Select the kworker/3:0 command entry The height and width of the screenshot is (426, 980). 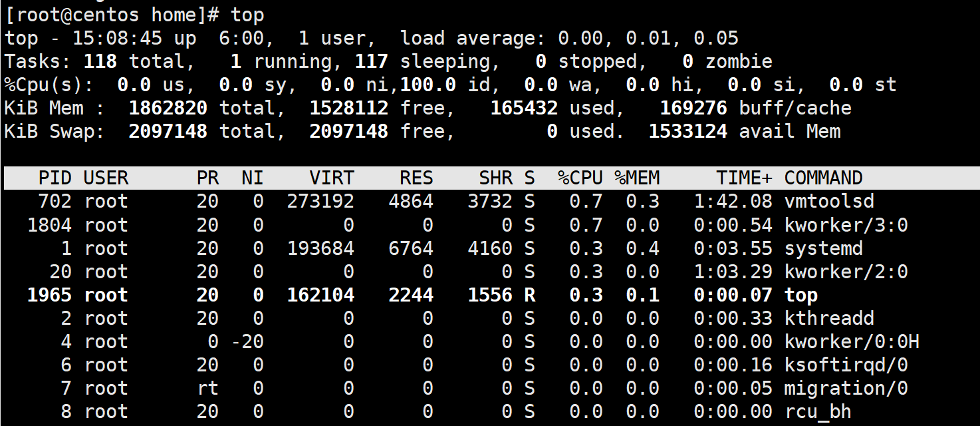click(846, 225)
